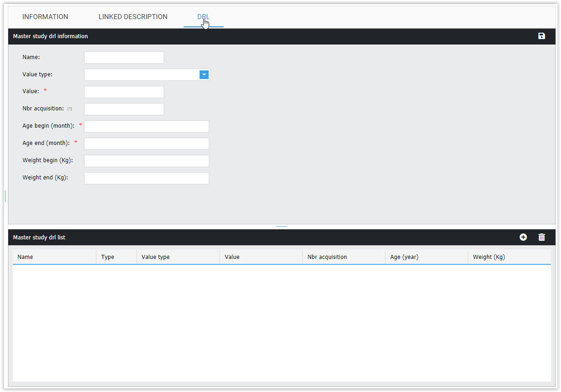Click the Nbr acquisition text box
Screen dimensions: 561x392
124,109
